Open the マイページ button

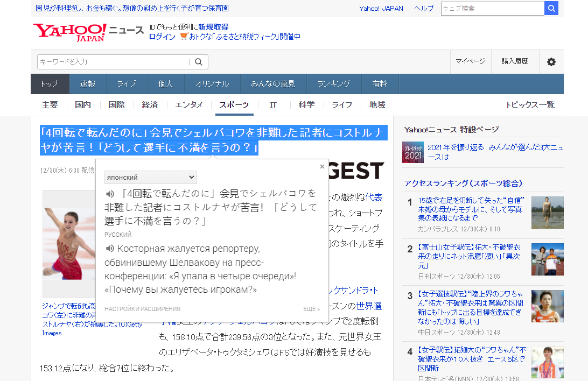point(471,61)
